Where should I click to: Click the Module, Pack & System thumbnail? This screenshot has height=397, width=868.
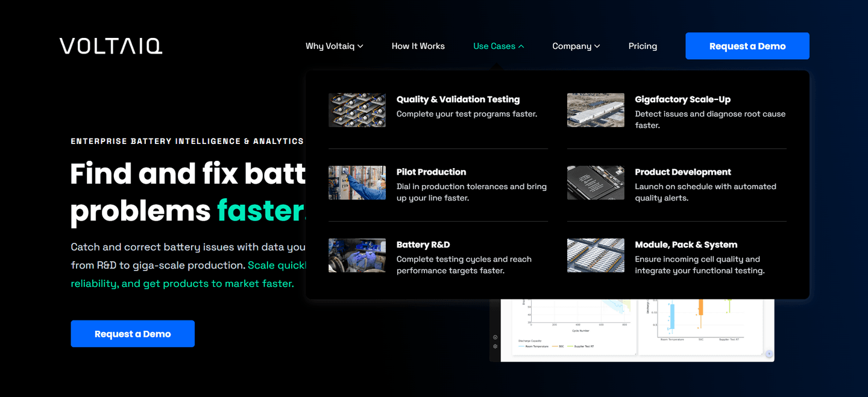pos(596,255)
